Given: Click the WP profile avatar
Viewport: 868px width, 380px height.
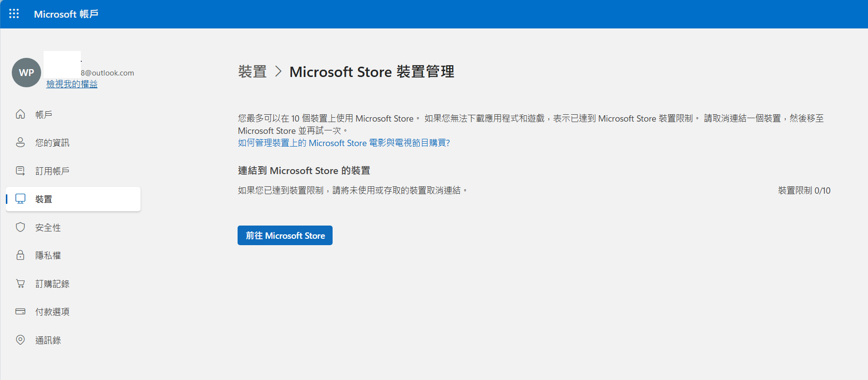Looking at the screenshot, I should pos(26,73).
